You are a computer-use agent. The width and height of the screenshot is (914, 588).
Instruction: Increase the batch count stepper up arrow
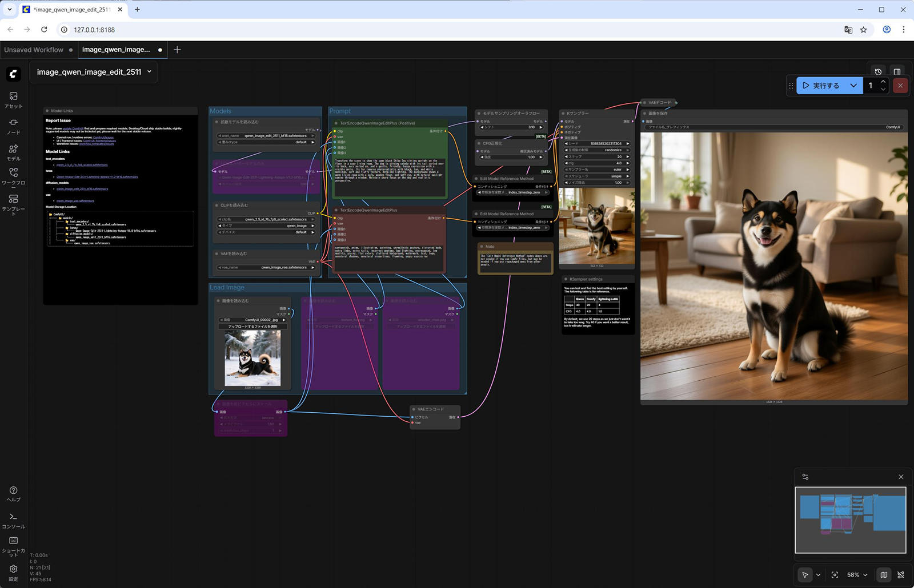pyautogui.click(x=883, y=82)
